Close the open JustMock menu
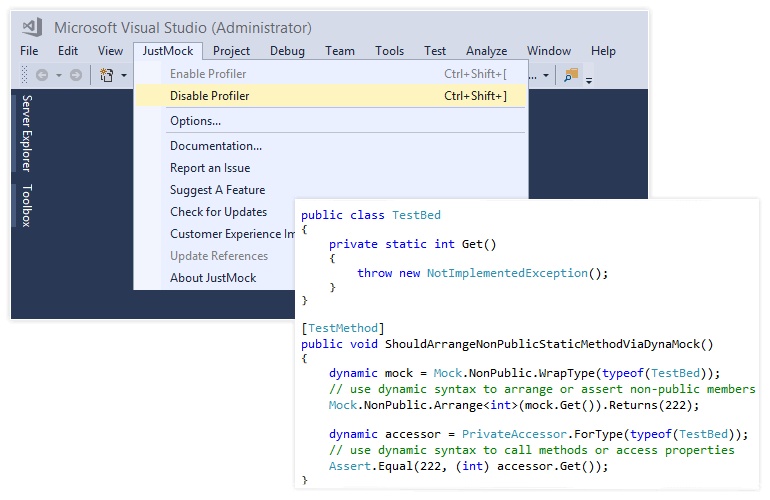Image resolution: width=770 pixels, height=500 pixels. pyautogui.click(x=167, y=51)
